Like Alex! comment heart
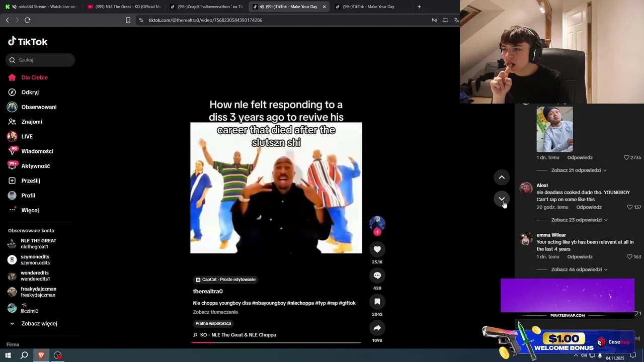The width and height of the screenshot is (644, 362). click(x=629, y=207)
